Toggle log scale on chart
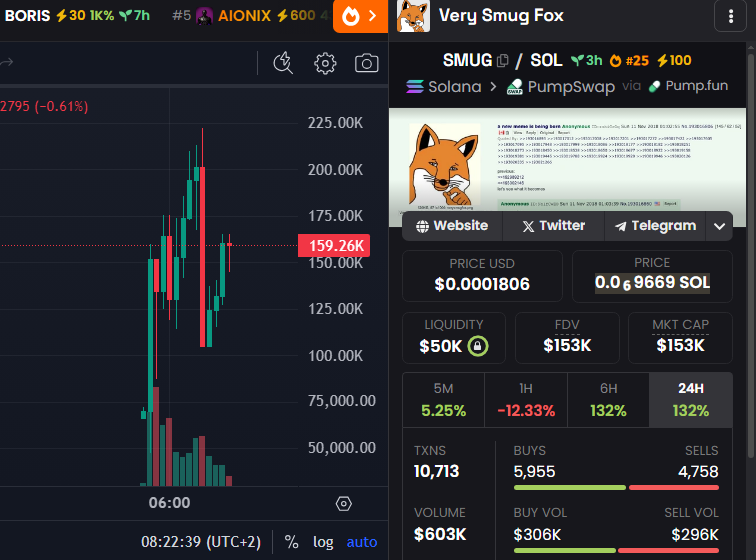 pos(323,542)
